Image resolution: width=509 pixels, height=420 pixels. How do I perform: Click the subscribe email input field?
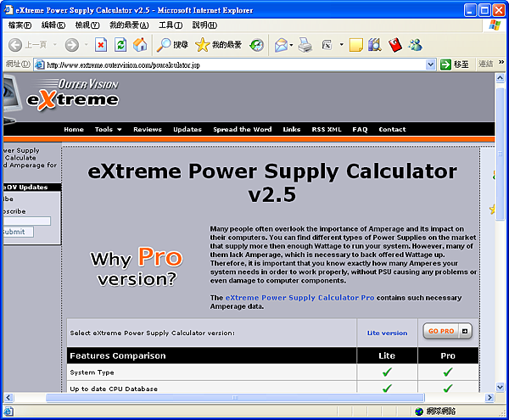tap(26, 221)
